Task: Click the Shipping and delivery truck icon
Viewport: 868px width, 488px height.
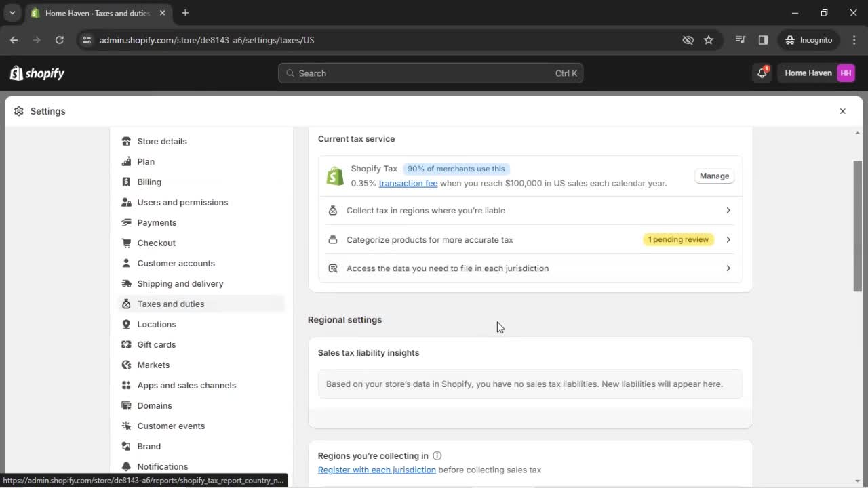Action: coord(126,283)
